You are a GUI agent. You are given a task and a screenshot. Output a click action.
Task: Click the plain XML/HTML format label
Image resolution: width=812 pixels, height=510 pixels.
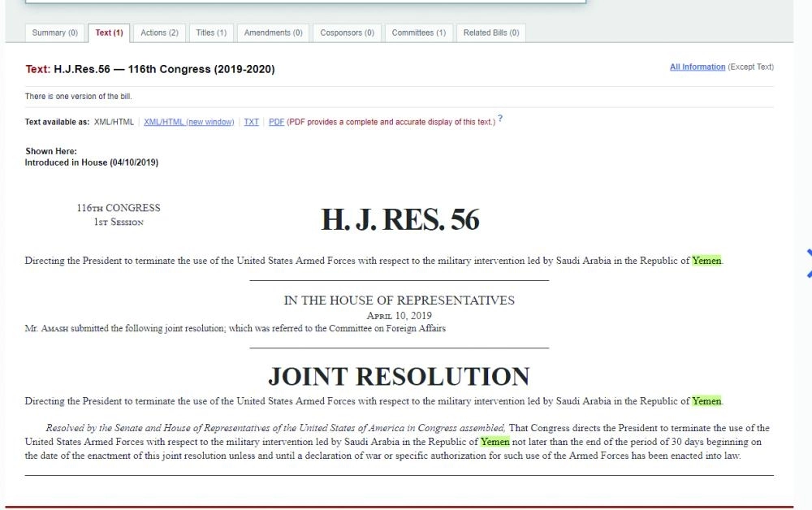point(114,123)
